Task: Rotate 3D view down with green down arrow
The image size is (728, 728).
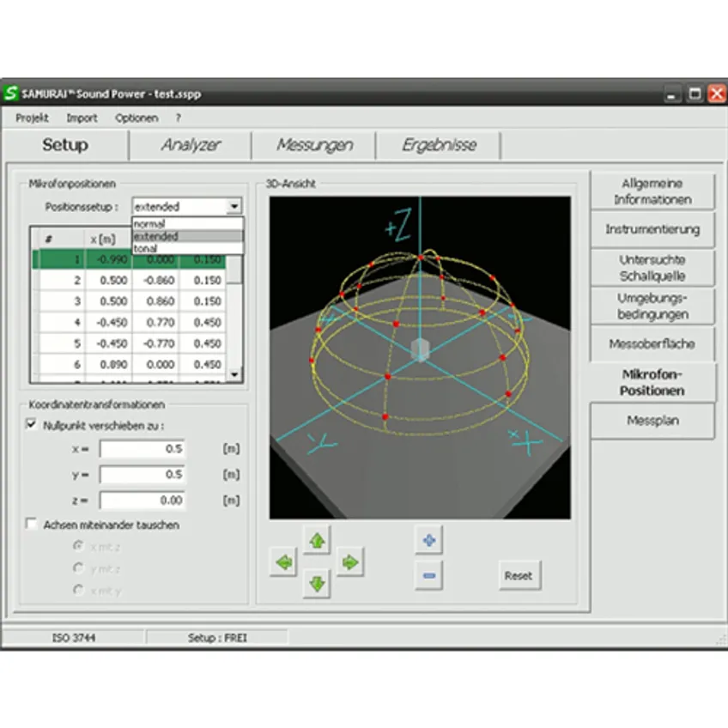Action: [317, 584]
